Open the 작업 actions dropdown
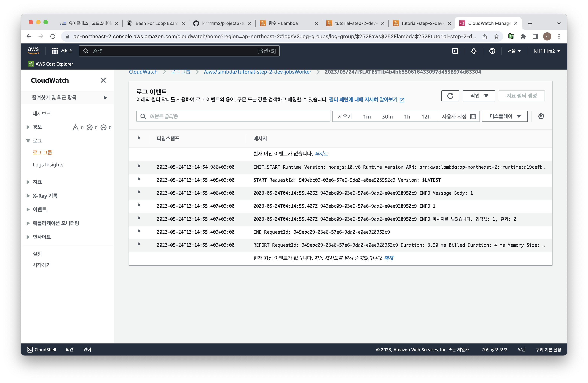This screenshot has height=383, width=588. (479, 96)
